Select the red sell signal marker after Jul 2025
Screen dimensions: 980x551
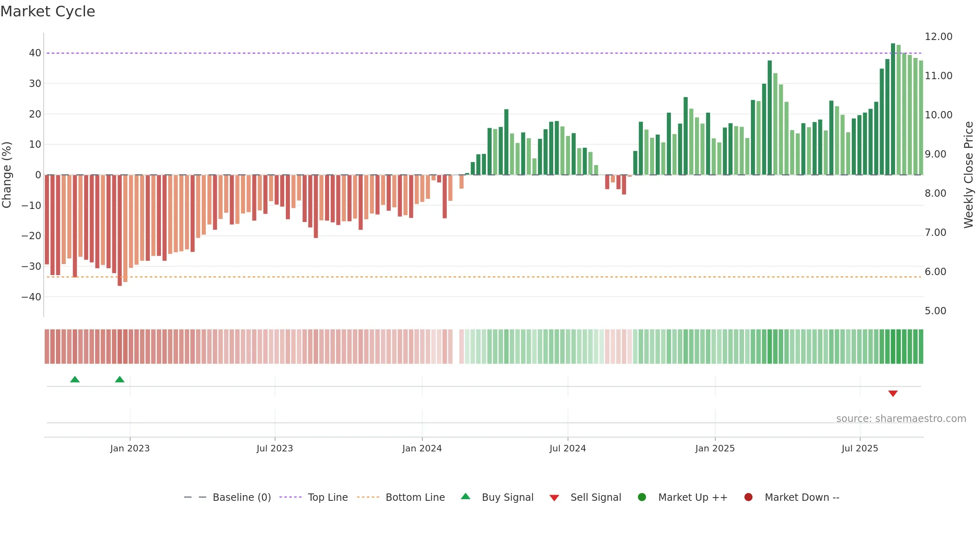[893, 393]
